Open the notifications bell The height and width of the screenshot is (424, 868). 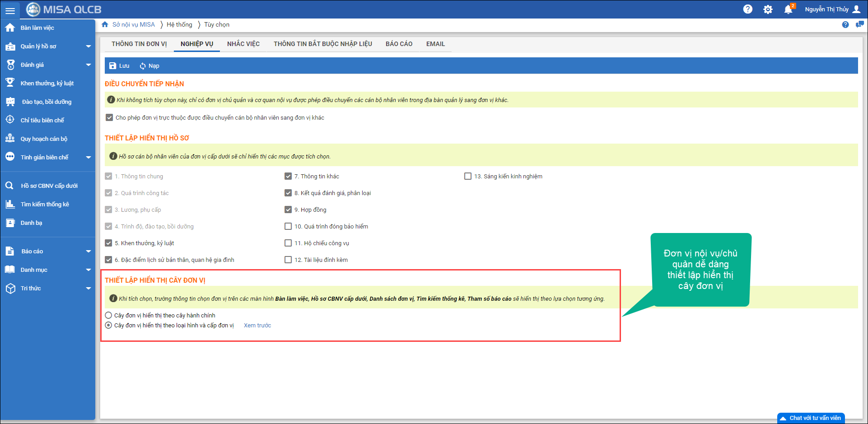788,9
